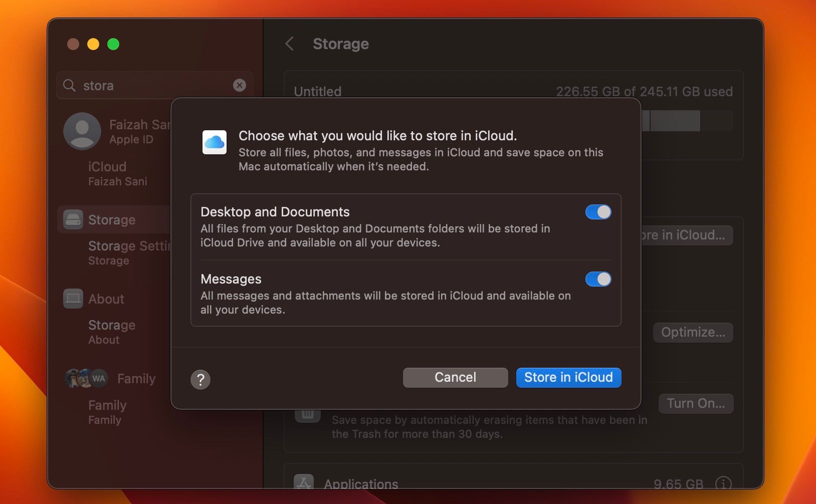Click the info icon next to Applications size

[723, 482]
